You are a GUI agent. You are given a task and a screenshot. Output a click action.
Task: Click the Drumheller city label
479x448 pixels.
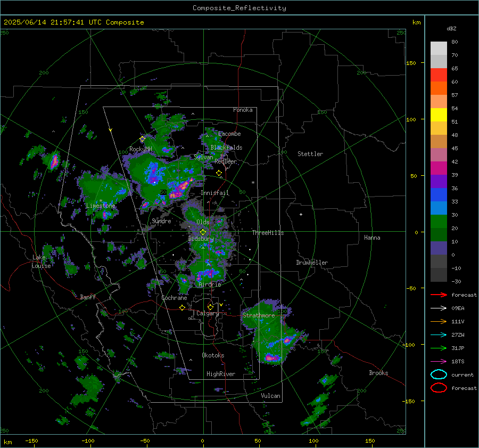pos(312,263)
